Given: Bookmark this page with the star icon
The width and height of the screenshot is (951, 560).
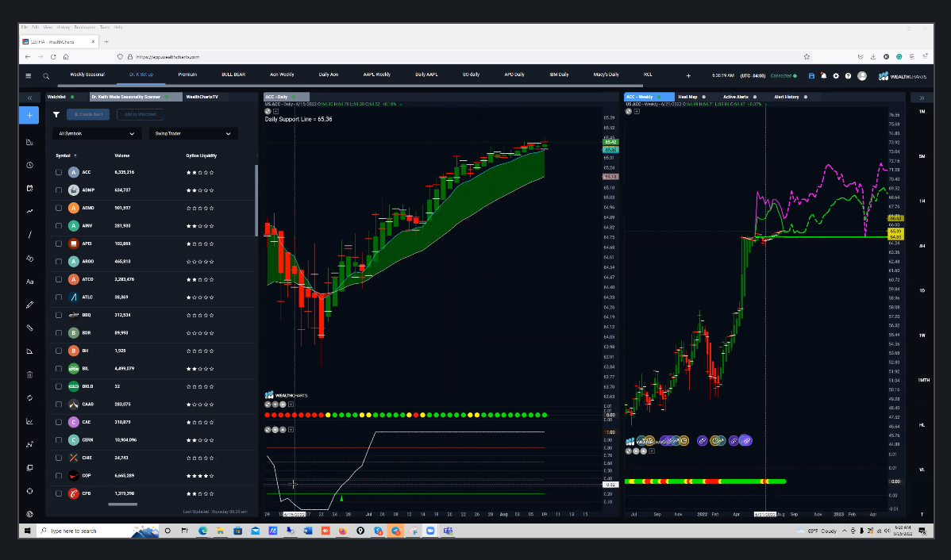Looking at the screenshot, I should coord(807,57).
